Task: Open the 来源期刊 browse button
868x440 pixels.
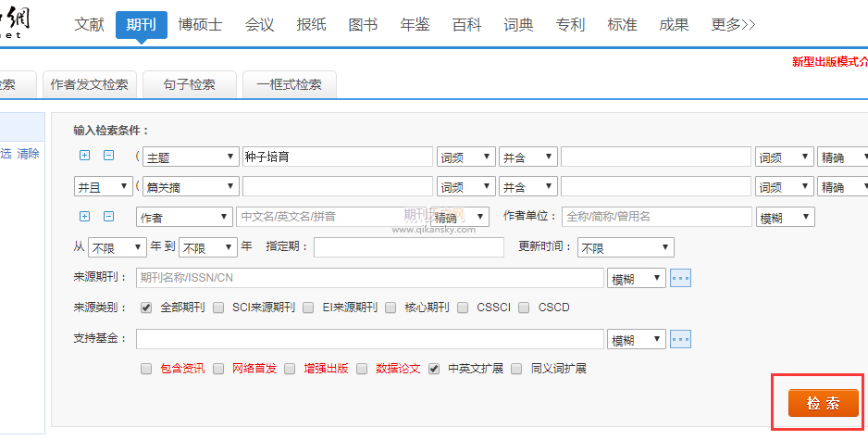Action: (x=681, y=278)
